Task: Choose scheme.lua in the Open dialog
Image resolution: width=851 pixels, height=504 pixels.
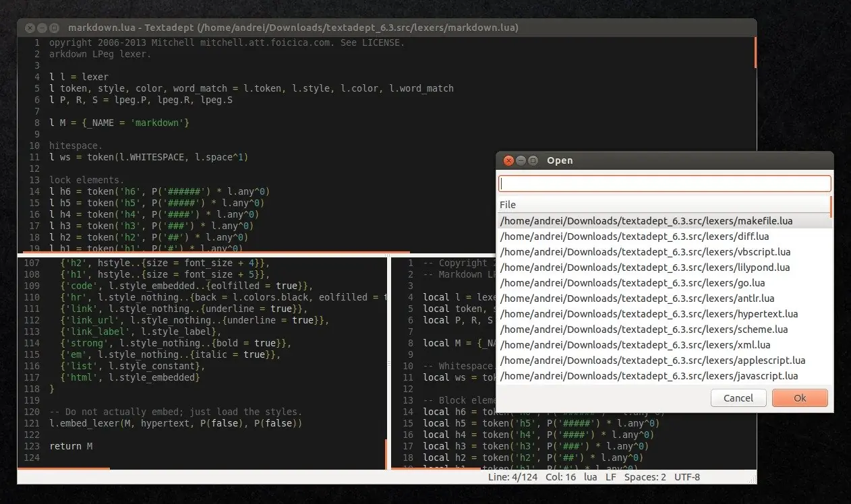Action: [664, 329]
